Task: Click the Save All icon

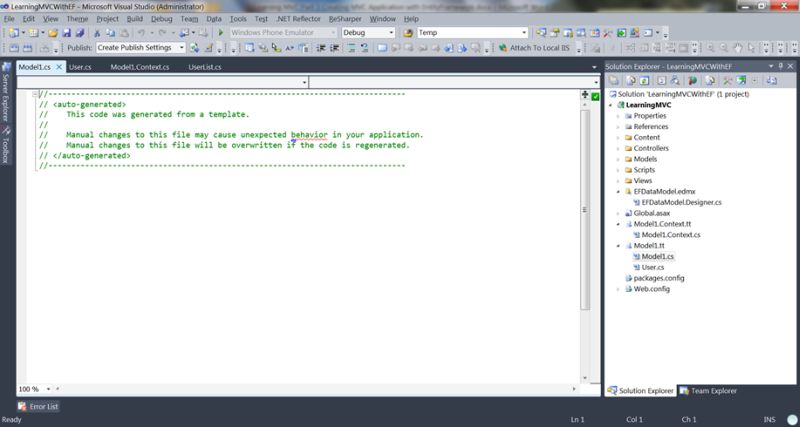Action: pyautogui.click(x=80, y=33)
